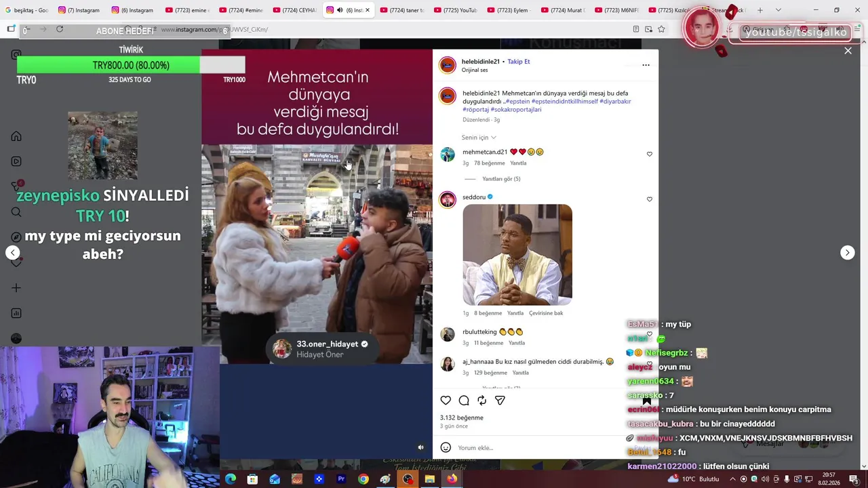This screenshot has height=488, width=868.
Task: Switch to the (7723) Eylem tab
Action: click(510, 10)
